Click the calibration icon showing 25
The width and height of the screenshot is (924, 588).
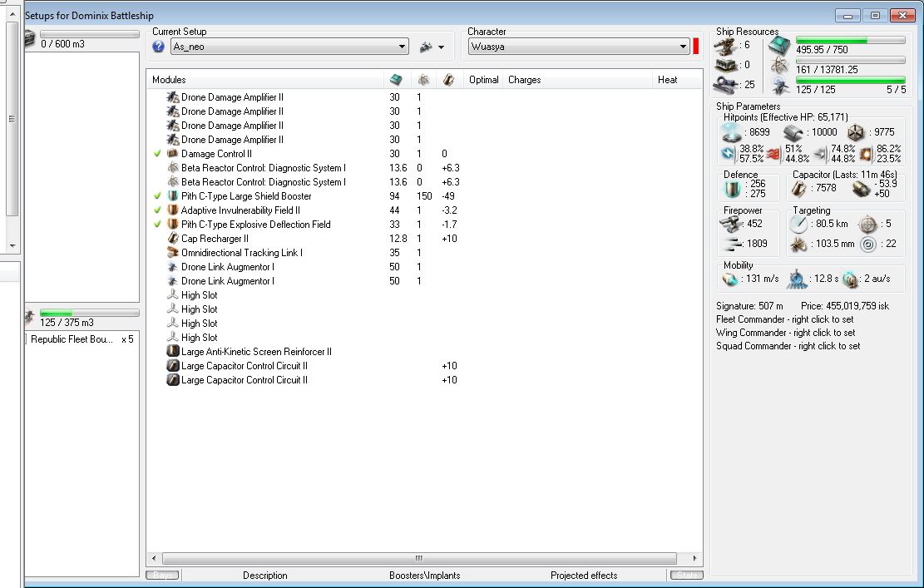click(725, 85)
